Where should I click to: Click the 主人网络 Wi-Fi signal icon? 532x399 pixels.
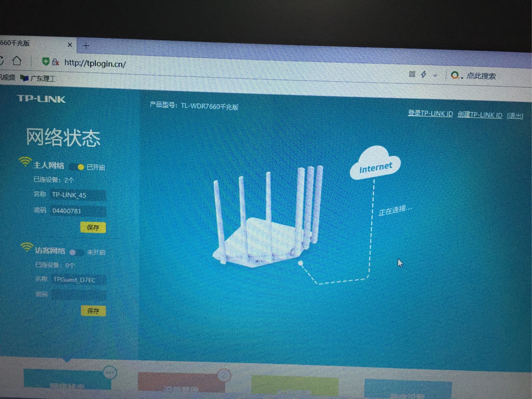tap(25, 162)
